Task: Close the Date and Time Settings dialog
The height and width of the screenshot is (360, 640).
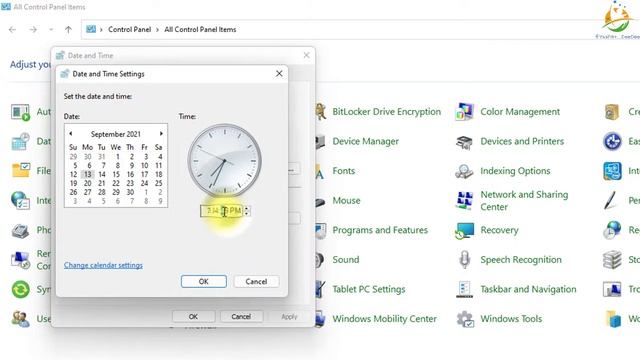Action: click(279, 73)
